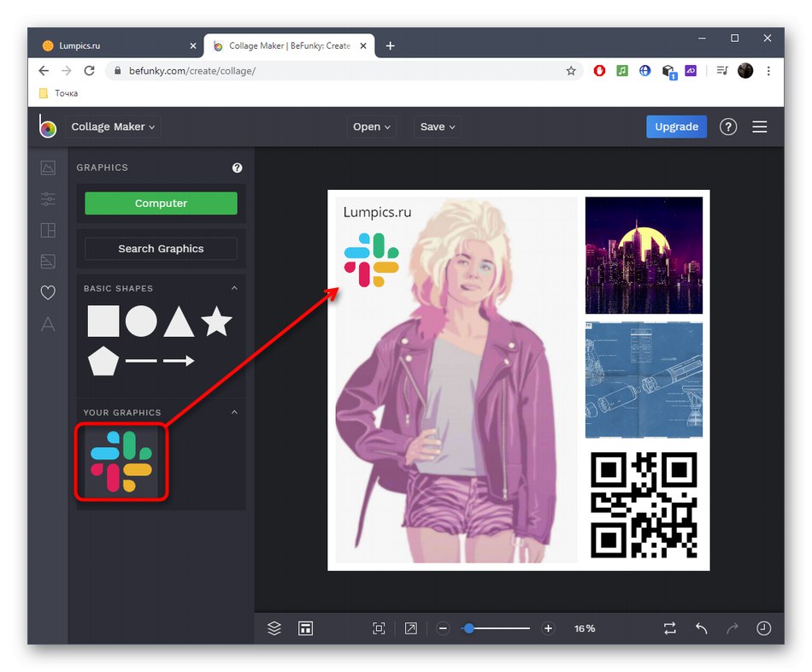Image resolution: width=812 pixels, height=672 pixels.
Task: Add the pentagon basic shape
Action: [x=103, y=361]
